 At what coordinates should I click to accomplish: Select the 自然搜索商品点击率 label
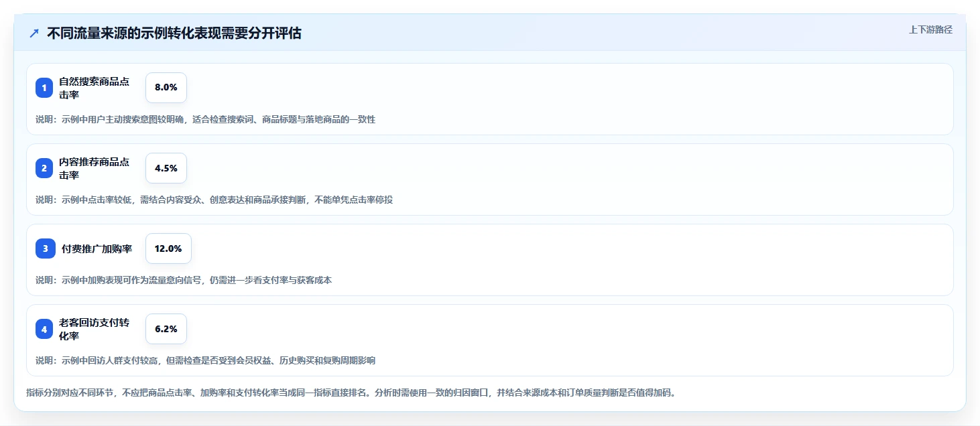tap(94, 88)
